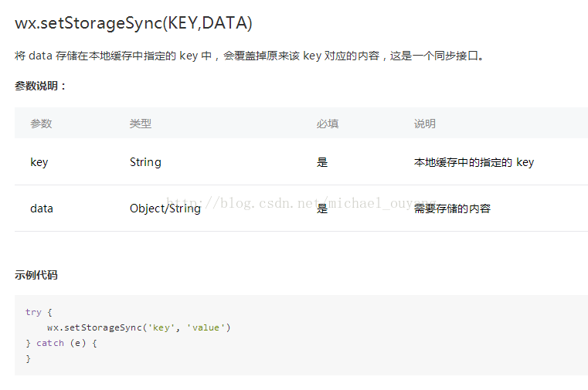This screenshot has height=390, width=588.
Task: Select the data parameter cell
Action: (42, 209)
